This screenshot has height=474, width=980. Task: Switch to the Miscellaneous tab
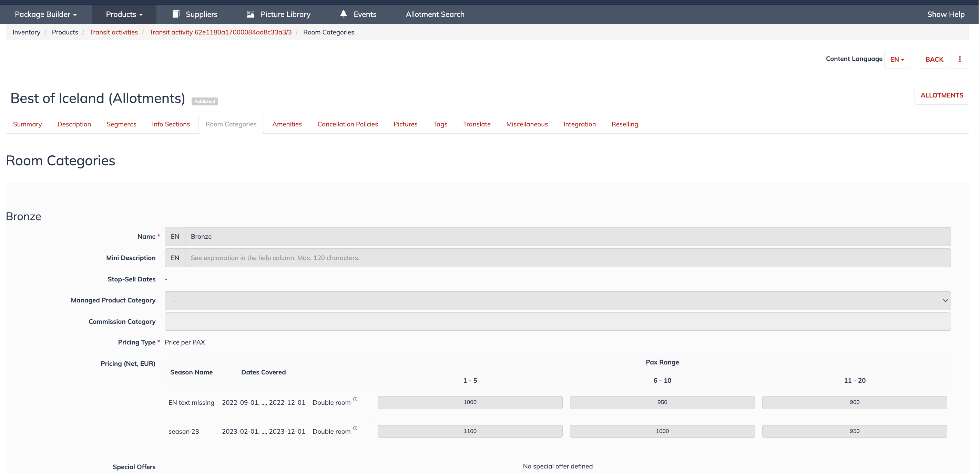(527, 124)
